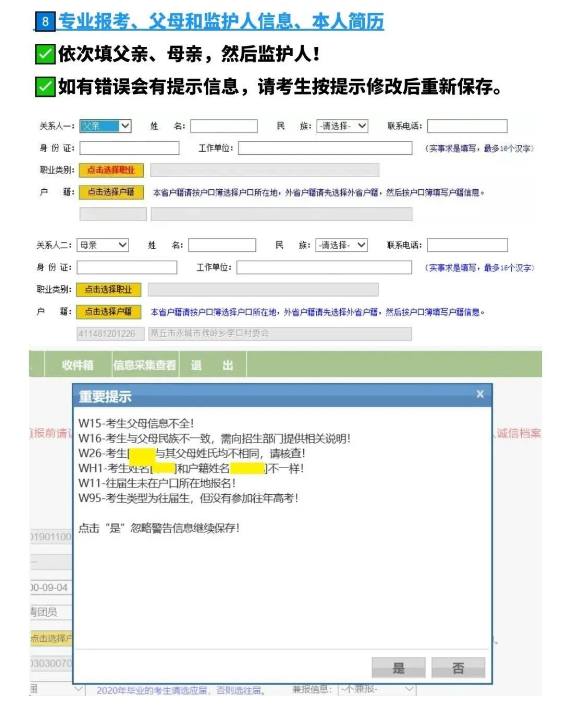The width and height of the screenshot is (581, 711).
Task: Open the 关系人二 民族 dropdown
Action: (x=341, y=245)
